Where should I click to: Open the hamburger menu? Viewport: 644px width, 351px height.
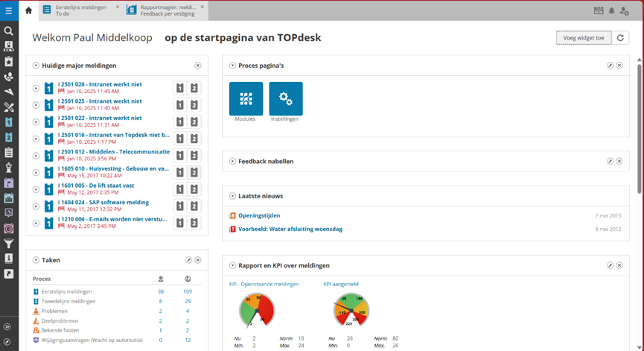9,10
